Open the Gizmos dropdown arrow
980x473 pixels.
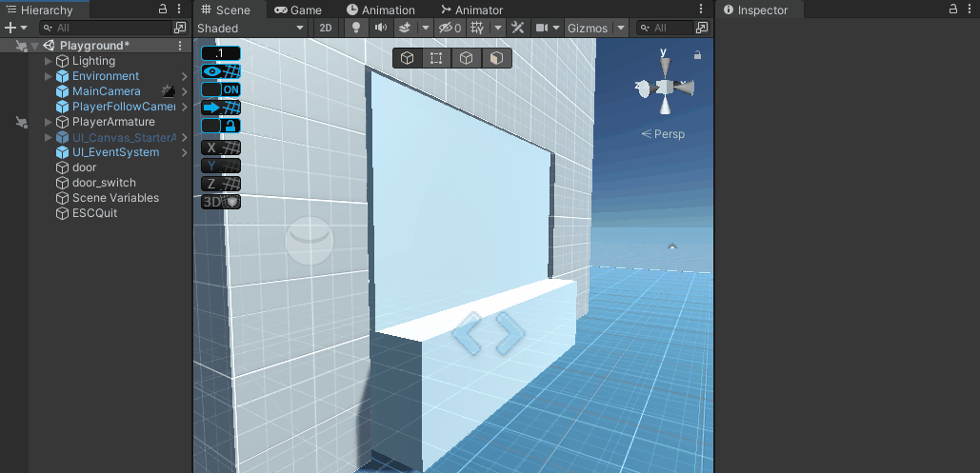pyautogui.click(x=621, y=28)
